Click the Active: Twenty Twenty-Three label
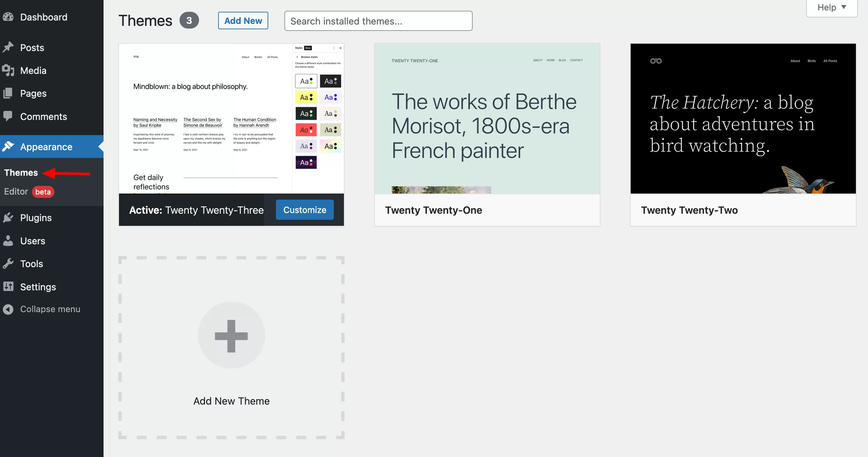 pos(196,210)
